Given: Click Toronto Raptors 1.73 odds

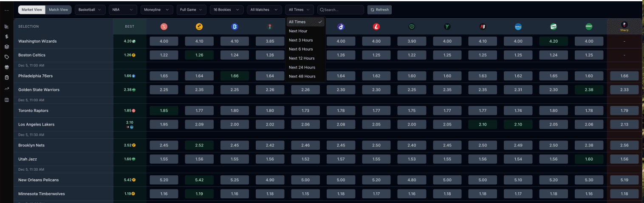Looking at the screenshot, I should (305, 111).
